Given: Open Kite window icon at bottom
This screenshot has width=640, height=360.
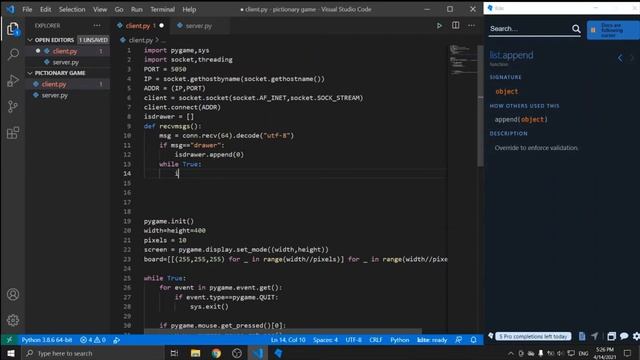Looking at the screenshot, I should click(611, 336).
